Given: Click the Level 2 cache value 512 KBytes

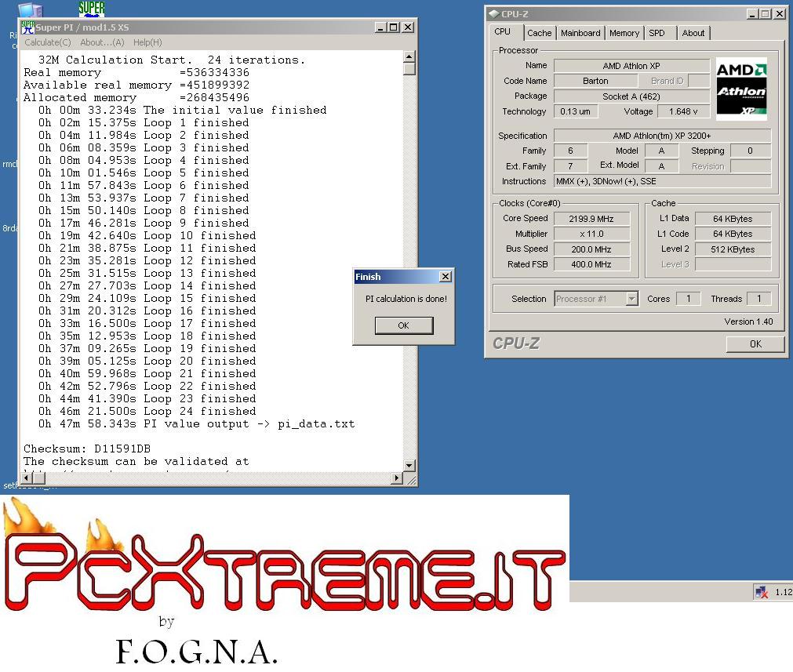Looking at the screenshot, I should click(733, 249).
